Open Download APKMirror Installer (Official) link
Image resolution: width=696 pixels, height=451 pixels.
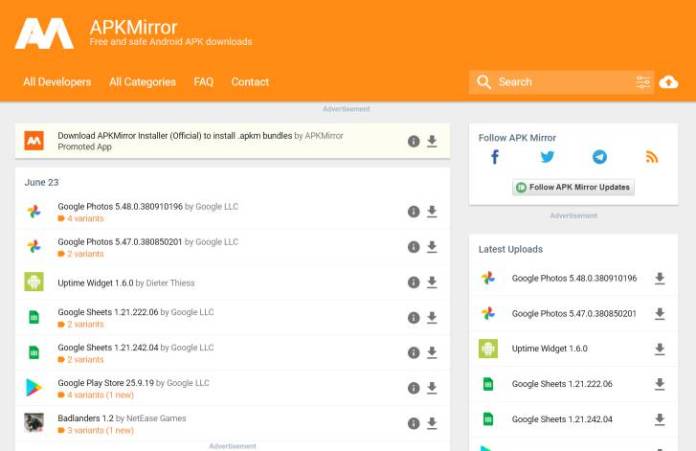(175, 136)
